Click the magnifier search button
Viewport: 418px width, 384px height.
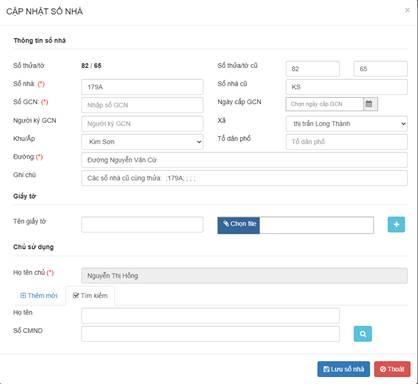coord(363,334)
